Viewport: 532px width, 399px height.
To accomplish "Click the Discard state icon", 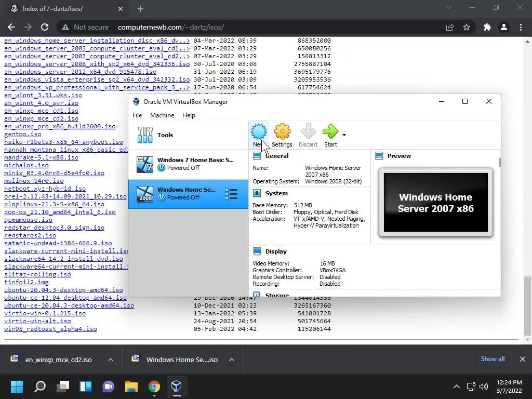I will point(308,135).
